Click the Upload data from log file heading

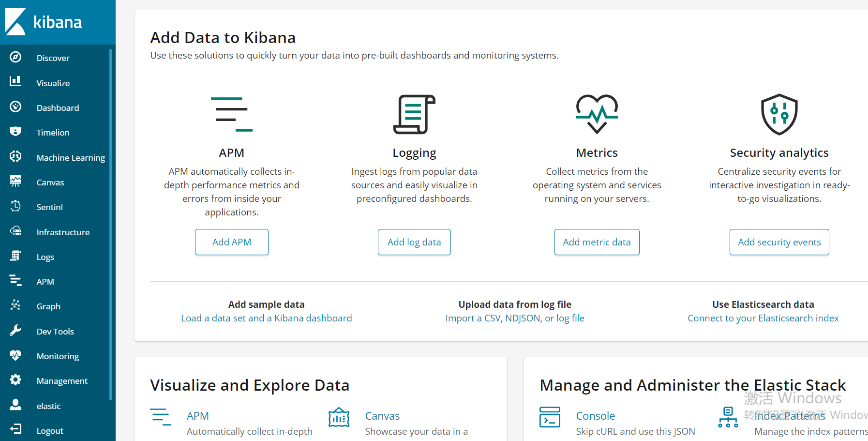(x=515, y=304)
